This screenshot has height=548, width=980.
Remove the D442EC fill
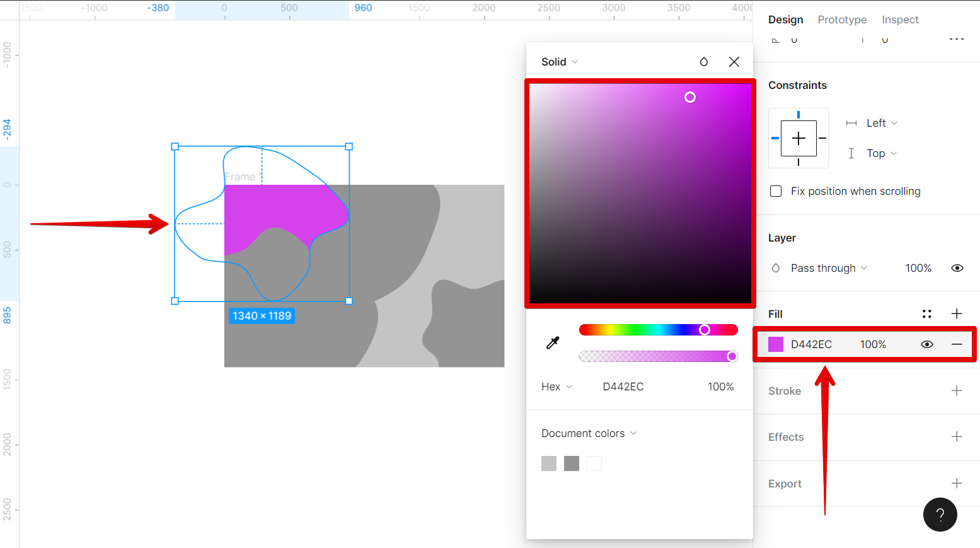pos(957,344)
